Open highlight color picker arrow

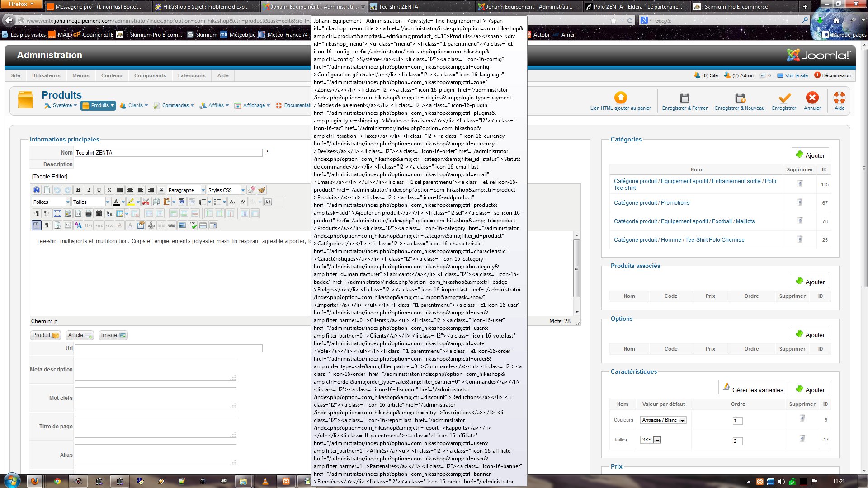point(138,202)
